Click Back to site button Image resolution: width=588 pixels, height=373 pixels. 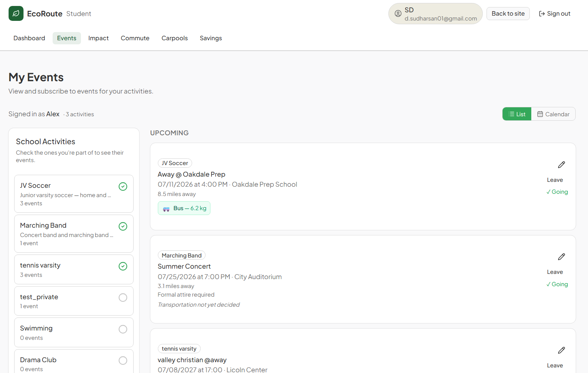pos(508,14)
